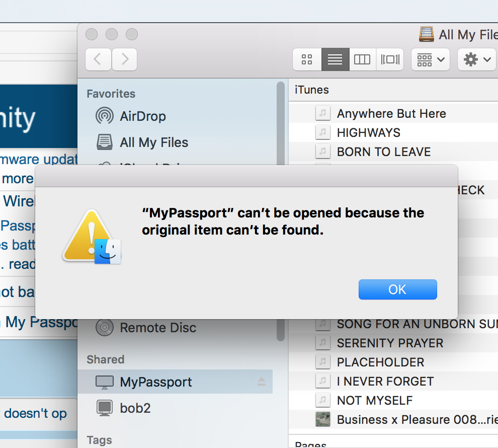Click music file icon beside I NEVER FORGET

tap(322, 381)
